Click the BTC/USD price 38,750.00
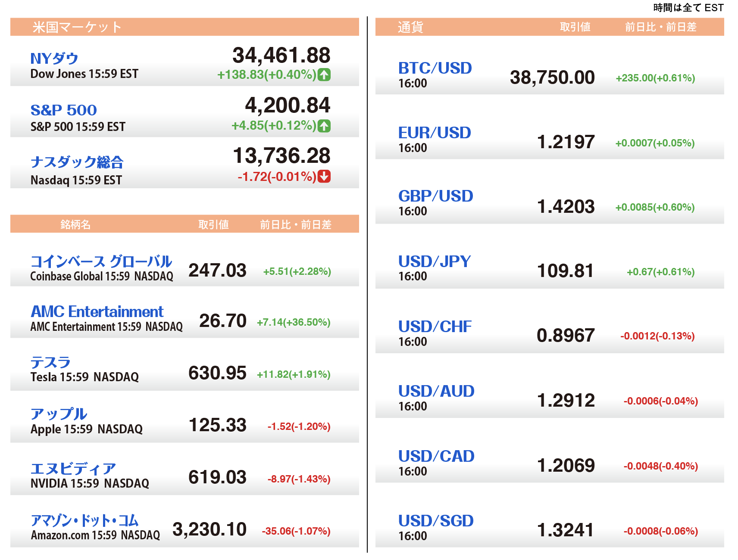The height and width of the screenshot is (560, 738). coord(552,78)
